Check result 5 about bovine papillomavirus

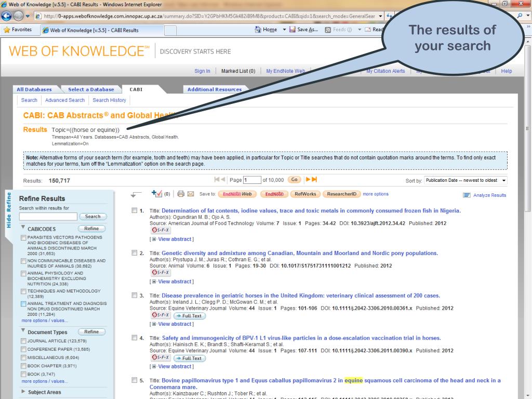[135, 380]
